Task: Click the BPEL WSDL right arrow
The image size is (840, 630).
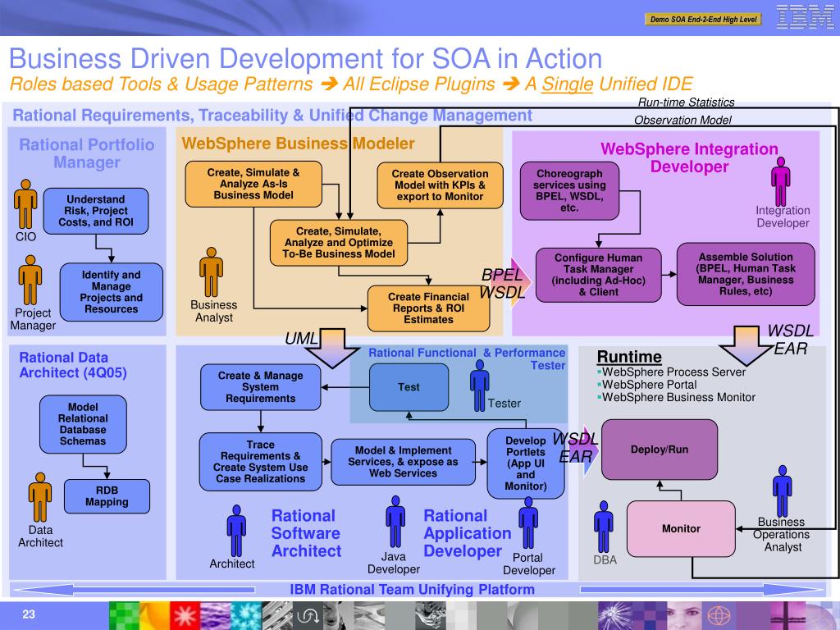Action: [519, 282]
